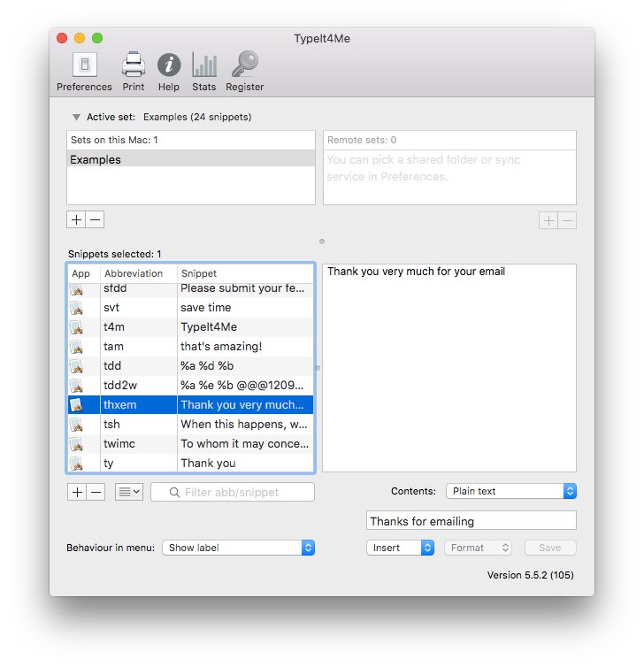The width and height of the screenshot is (644, 667).
Task: Click app icon in the t4m row
Action: pyautogui.click(x=77, y=327)
